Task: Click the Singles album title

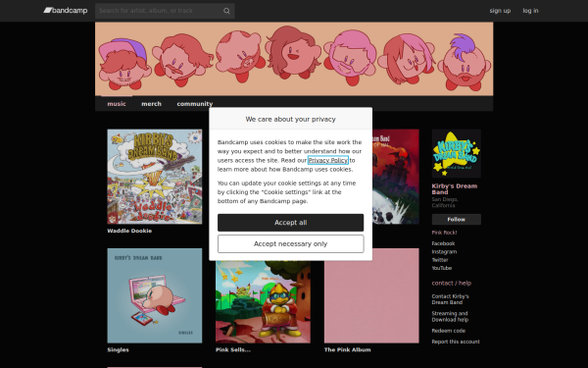Action: [118, 350]
